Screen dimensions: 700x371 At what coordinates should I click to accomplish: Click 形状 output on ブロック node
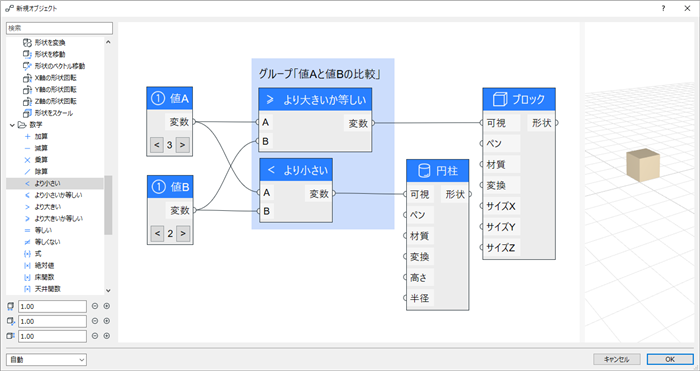pyautogui.click(x=556, y=123)
